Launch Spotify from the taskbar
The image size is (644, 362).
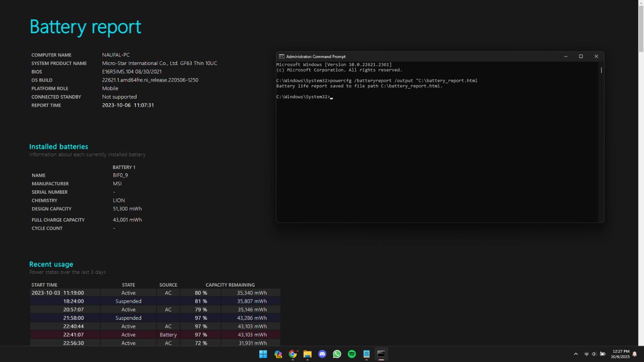pyautogui.click(x=352, y=354)
